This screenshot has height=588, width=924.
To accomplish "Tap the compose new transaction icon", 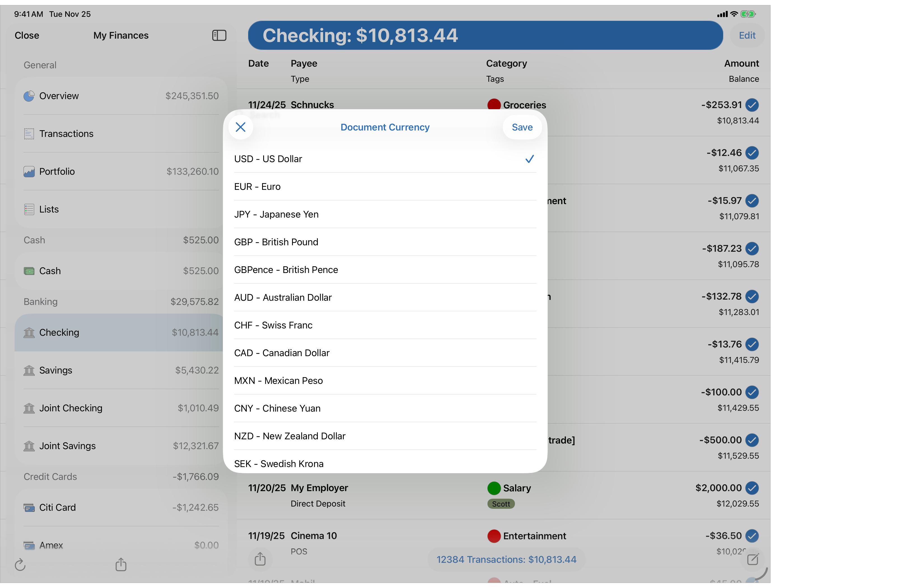I will (x=752, y=559).
